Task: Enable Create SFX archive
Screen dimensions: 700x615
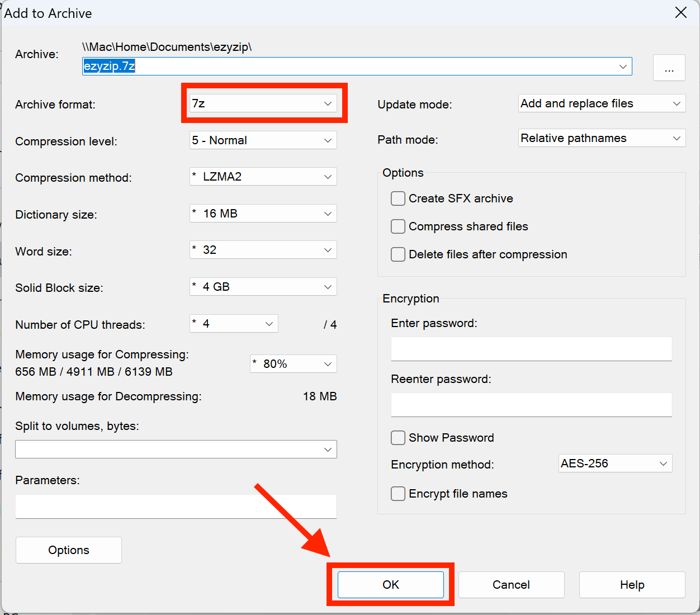Action: click(x=398, y=198)
